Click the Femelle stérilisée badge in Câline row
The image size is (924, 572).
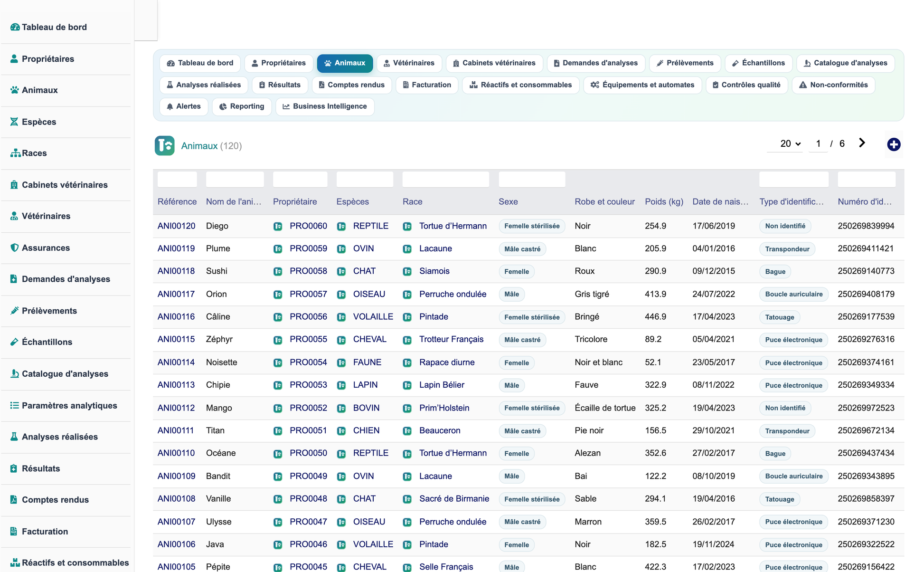point(532,317)
